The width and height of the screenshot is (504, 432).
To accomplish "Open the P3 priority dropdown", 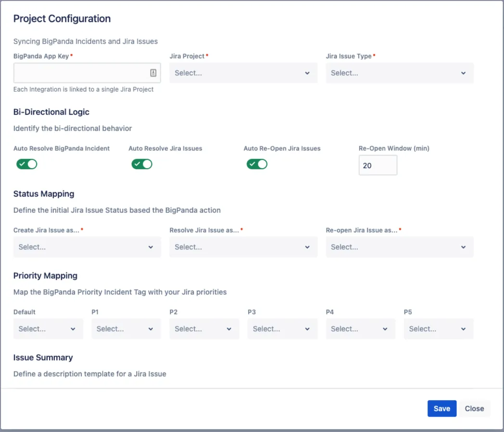I will [282, 329].
